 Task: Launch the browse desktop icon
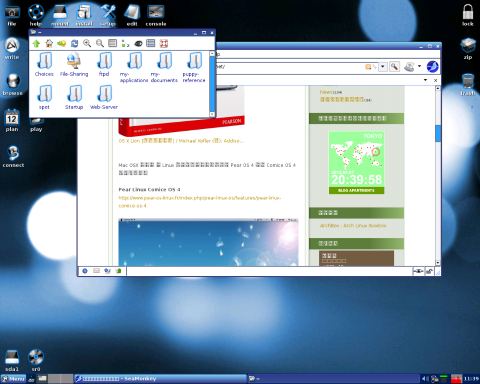(x=13, y=85)
